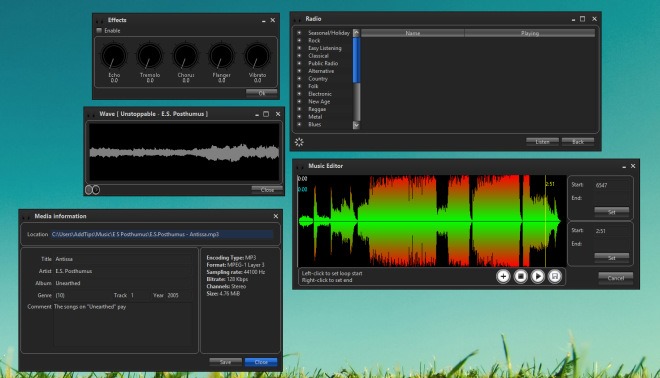
Task: Click the Vibrato knob
Action: [257, 56]
